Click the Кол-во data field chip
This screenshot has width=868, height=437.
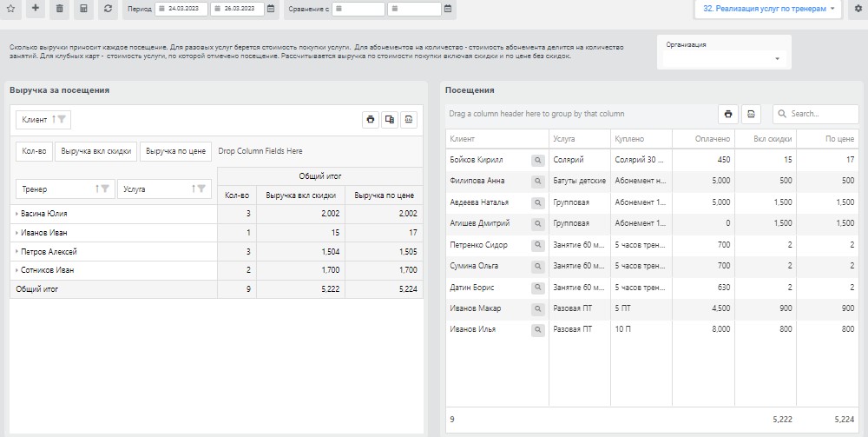click(x=35, y=151)
